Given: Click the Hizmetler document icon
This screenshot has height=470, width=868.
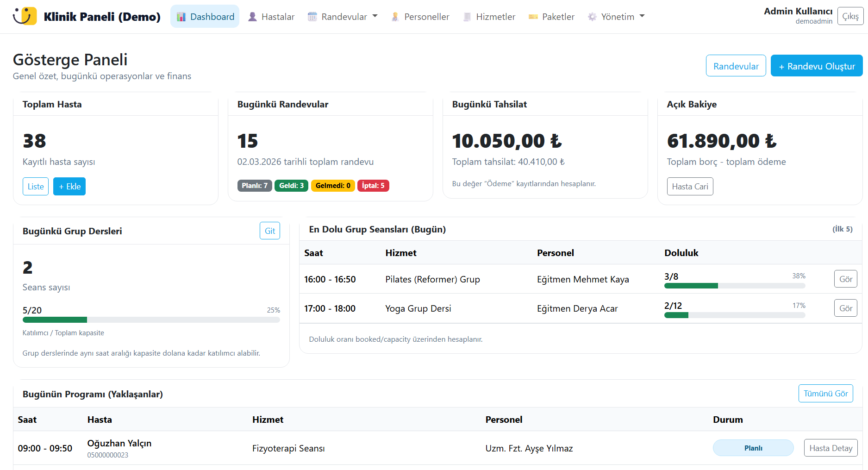Looking at the screenshot, I should pyautogui.click(x=467, y=17).
